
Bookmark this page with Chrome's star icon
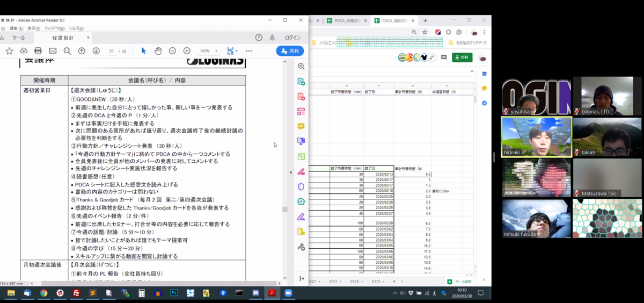(425, 32)
